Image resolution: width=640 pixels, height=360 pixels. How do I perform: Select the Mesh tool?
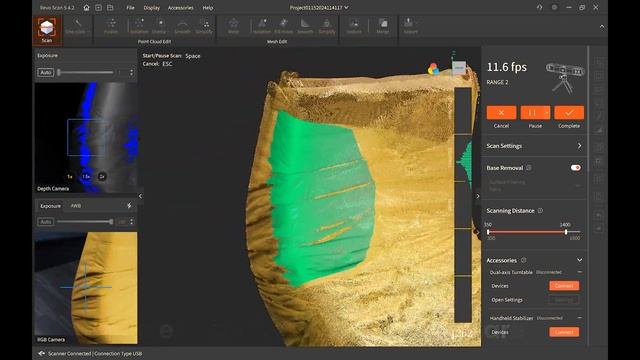(x=233, y=27)
